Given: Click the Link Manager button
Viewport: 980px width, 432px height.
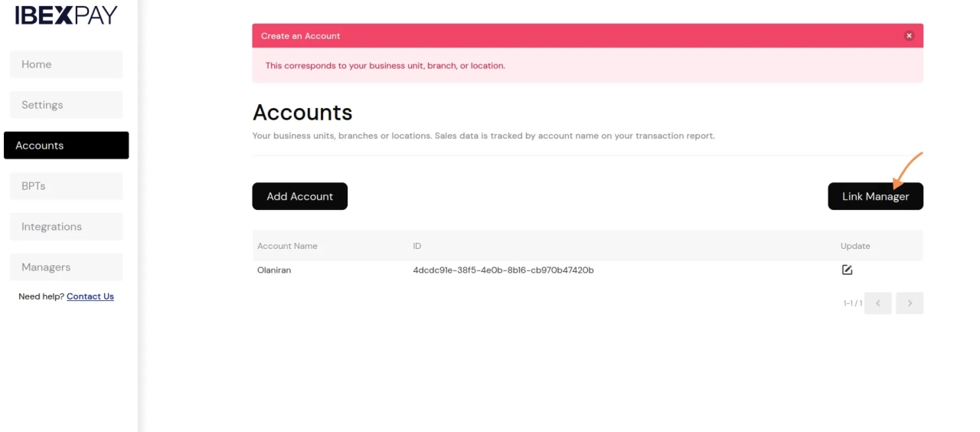Looking at the screenshot, I should coord(875,196).
